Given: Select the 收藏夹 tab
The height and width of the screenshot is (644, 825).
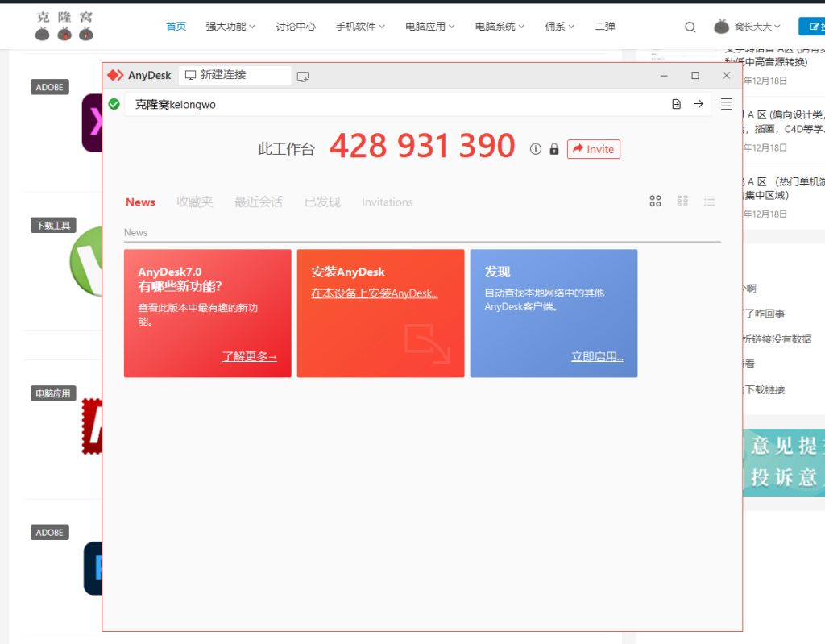Looking at the screenshot, I should pos(195,202).
